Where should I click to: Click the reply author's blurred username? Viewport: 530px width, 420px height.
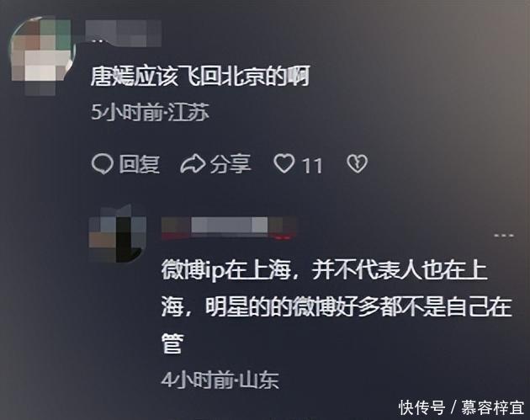229,228
